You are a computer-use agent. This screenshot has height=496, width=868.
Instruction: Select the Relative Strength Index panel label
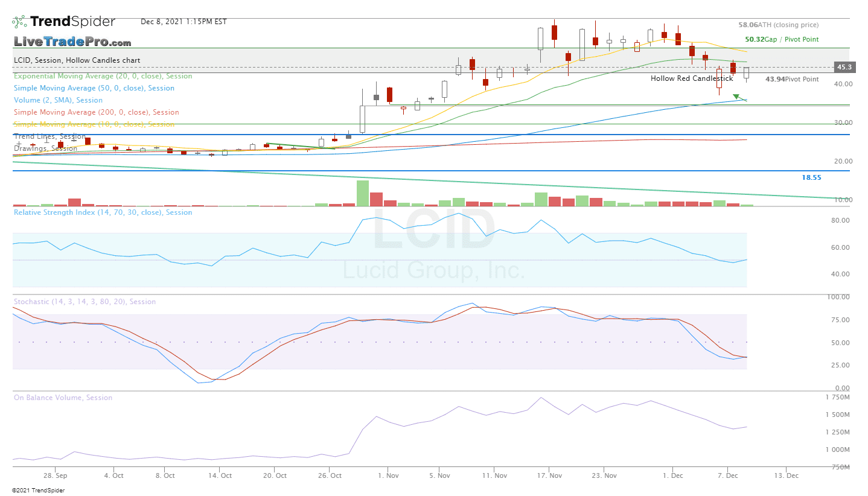point(103,212)
